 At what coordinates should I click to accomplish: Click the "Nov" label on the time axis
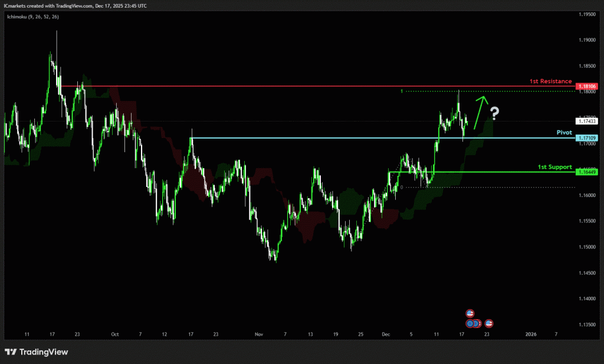click(258, 334)
